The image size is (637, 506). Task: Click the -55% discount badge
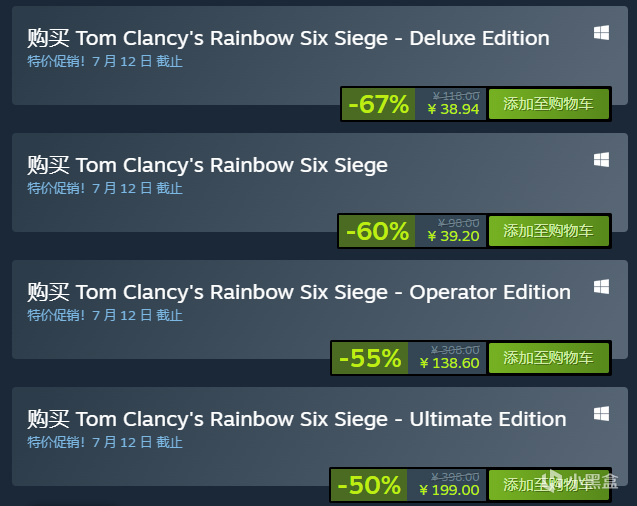point(370,358)
